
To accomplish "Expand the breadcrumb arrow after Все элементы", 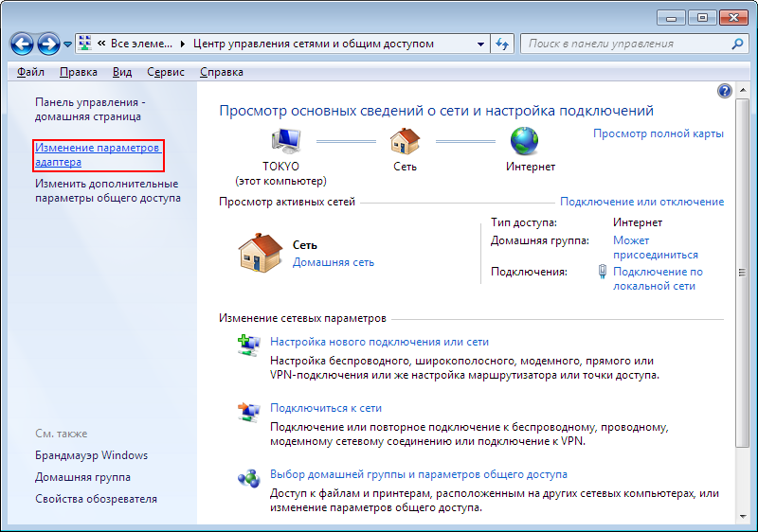I will 183,44.
